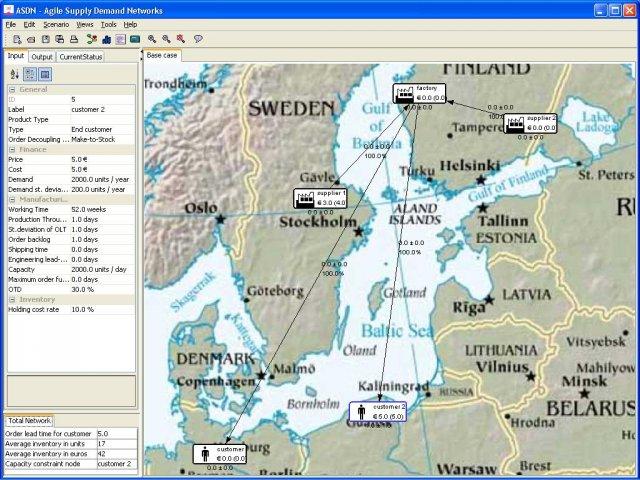This screenshot has width=640, height=480.
Task: Click the first magnifier zoom icon
Action: 153,39
